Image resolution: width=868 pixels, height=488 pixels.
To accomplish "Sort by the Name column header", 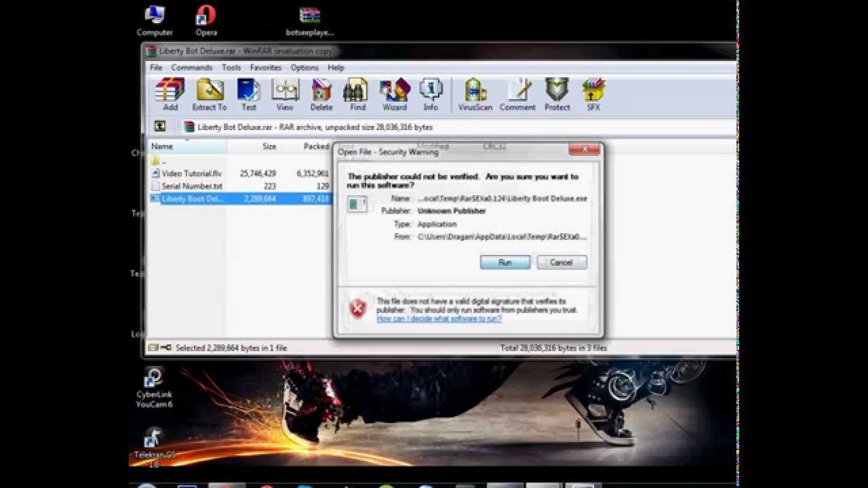I will click(x=188, y=146).
